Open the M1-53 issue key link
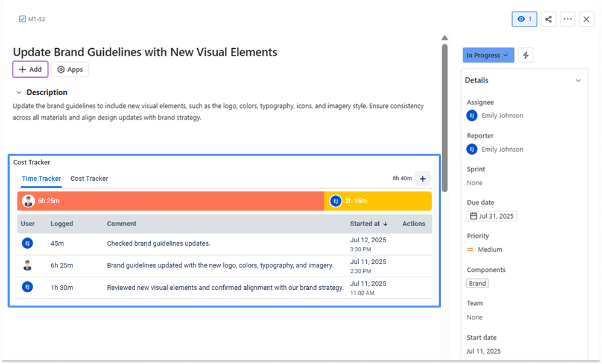Image resolution: width=602 pixels, height=364 pixels. 36,19
